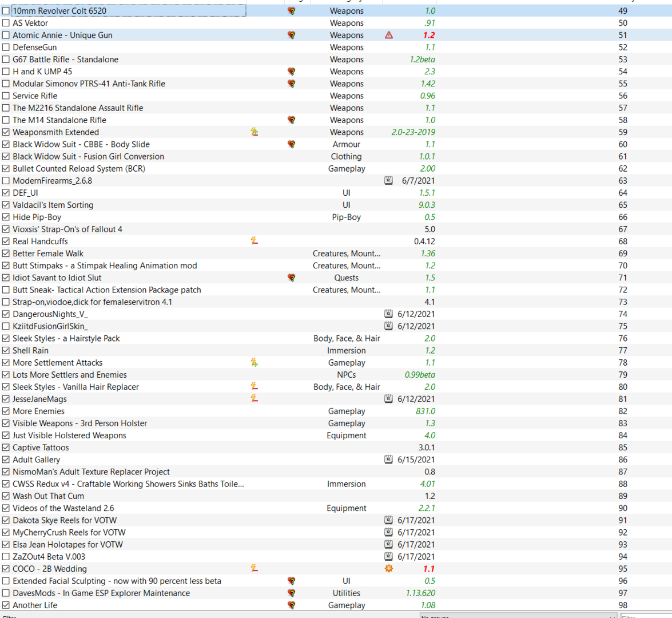Click the 0.99beta version cell

(x=420, y=375)
